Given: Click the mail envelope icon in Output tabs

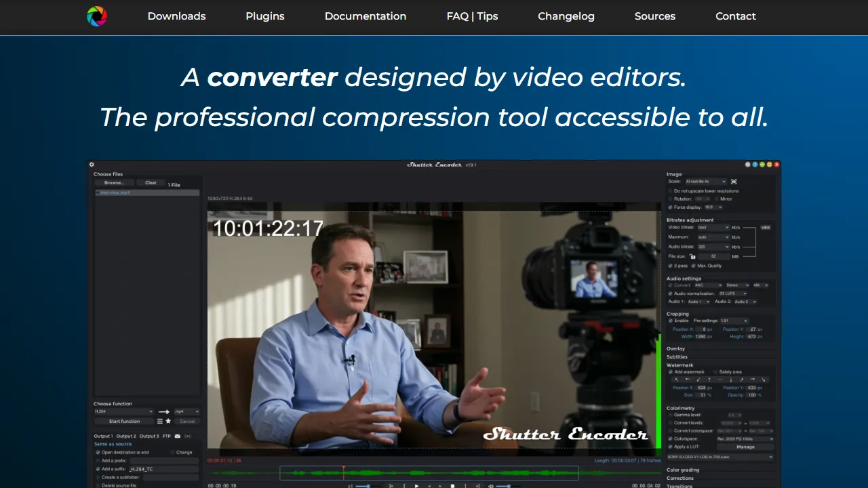Looking at the screenshot, I should coord(178,436).
